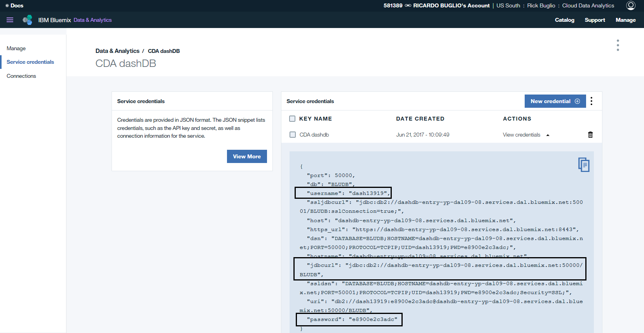Click the "username": "dash13919" line

coord(348,193)
